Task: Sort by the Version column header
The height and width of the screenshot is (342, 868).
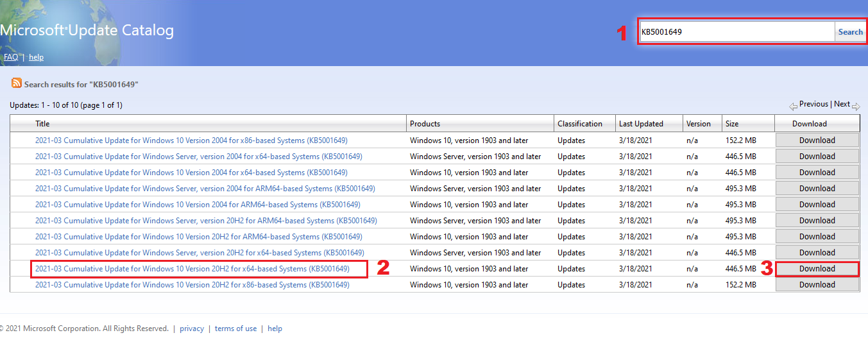Action: [x=698, y=124]
